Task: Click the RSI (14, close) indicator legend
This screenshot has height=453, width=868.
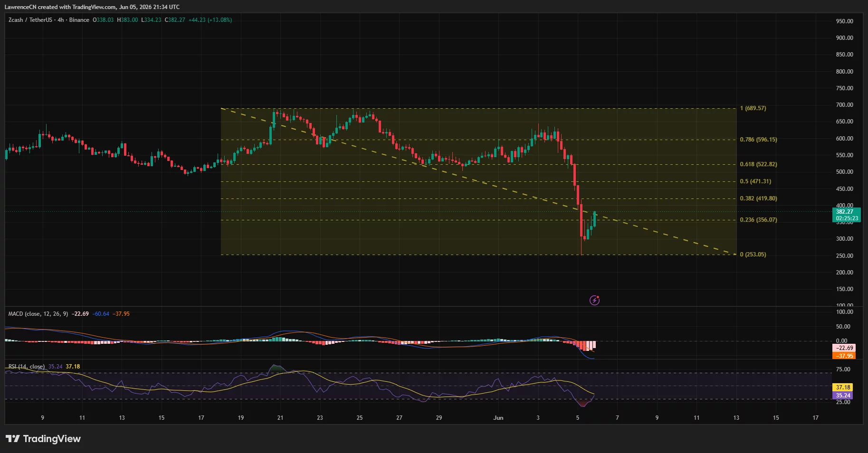Action: (x=27, y=367)
